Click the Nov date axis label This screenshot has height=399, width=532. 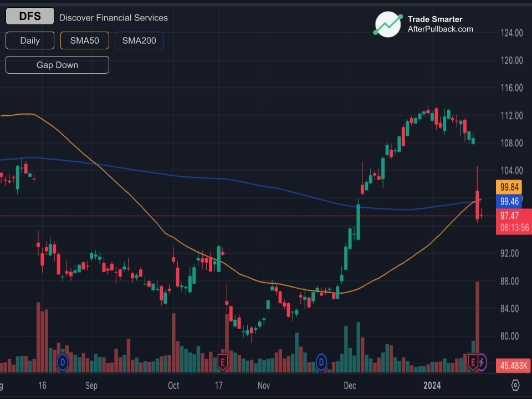click(x=264, y=386)
